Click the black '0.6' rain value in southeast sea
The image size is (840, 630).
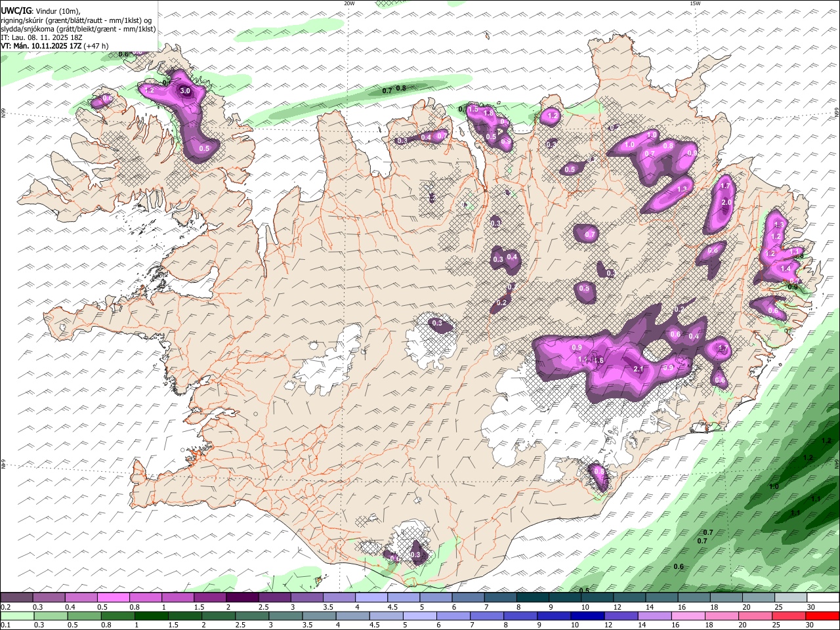pos(679,567)
